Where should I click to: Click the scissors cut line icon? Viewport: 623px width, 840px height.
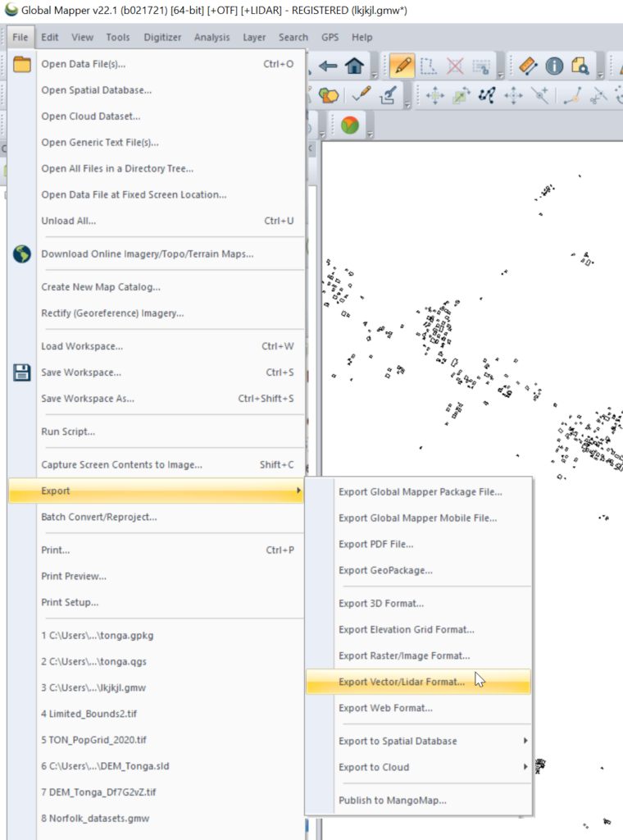(x=598, y=95)
